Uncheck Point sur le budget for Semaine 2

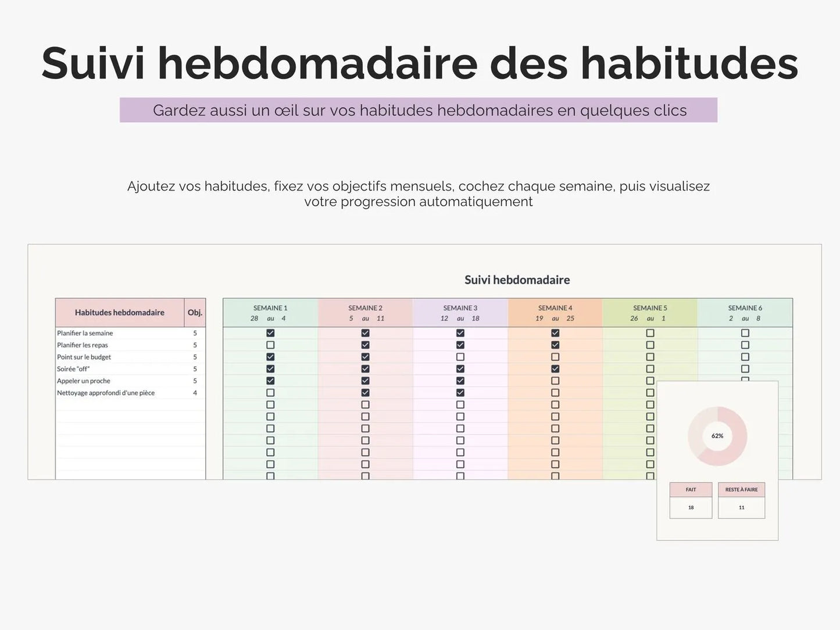click(365, 357)
